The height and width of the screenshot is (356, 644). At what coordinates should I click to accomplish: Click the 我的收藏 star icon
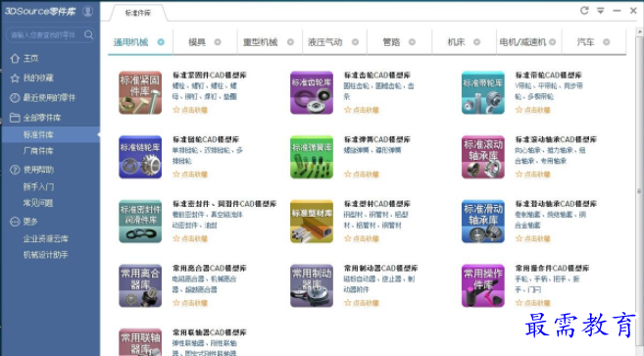pyautogui.click(x=15, y=78)
